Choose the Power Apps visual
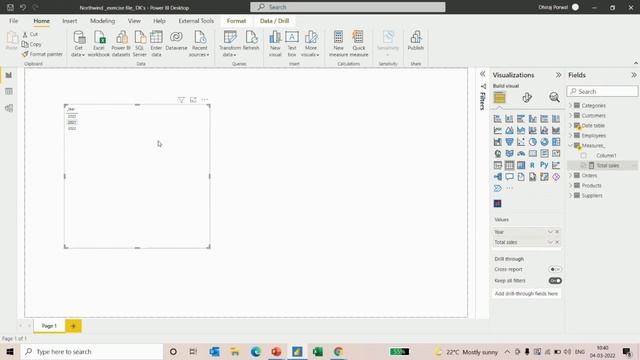The width and height of the screenshot is (640, 360). (556, 177)
